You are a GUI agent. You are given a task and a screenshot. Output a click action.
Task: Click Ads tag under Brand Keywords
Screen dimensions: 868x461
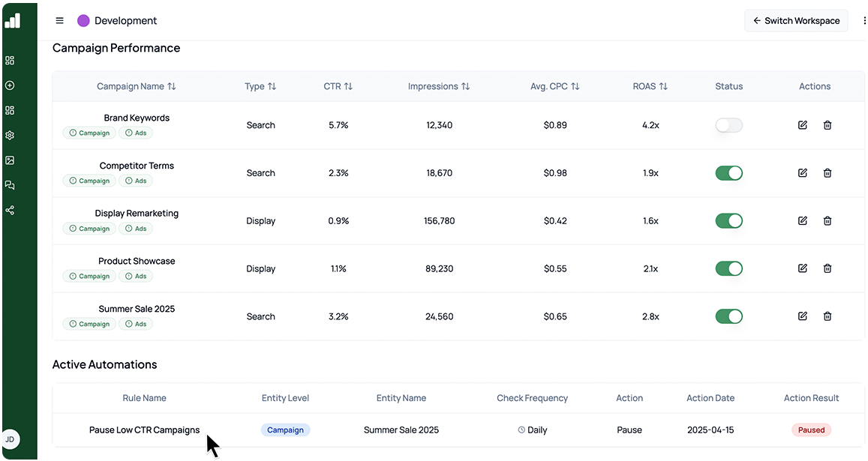pos(136,133)
